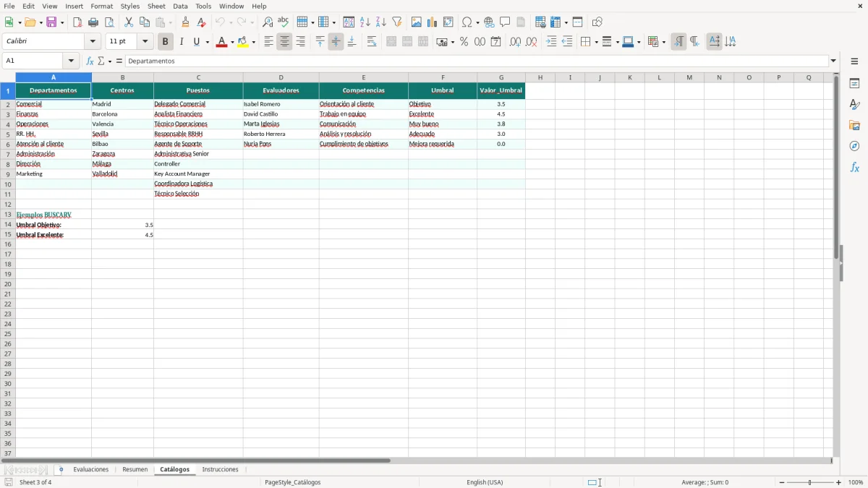
Task: Open the Navigator in the sidebar
Action: click(855, 146)
